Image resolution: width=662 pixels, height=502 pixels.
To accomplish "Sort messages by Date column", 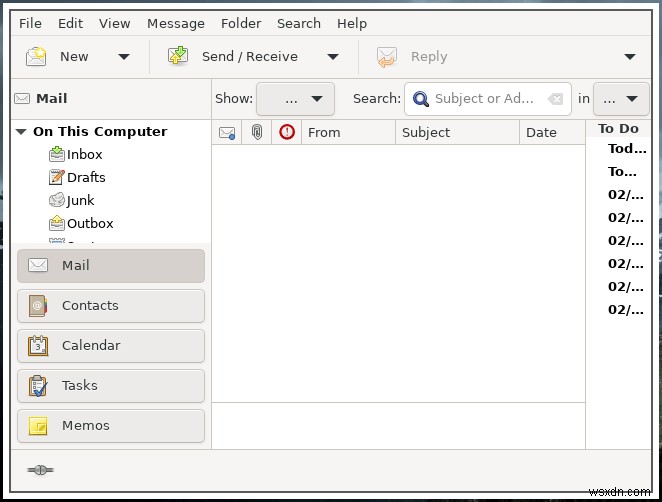I will (552, 133).
